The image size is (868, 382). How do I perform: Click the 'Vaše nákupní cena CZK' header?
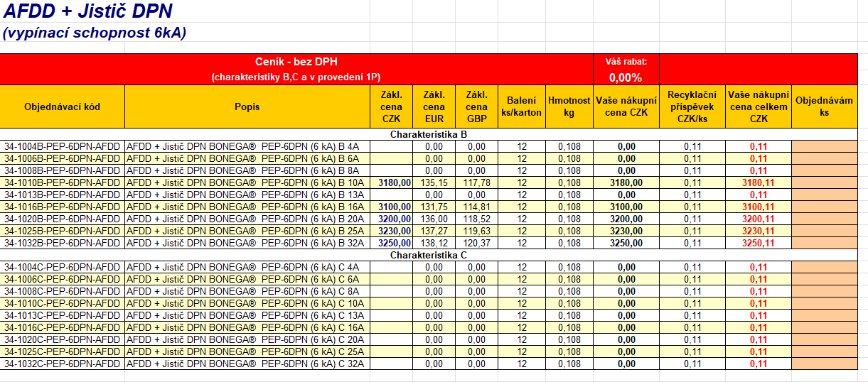pos(626,107)
